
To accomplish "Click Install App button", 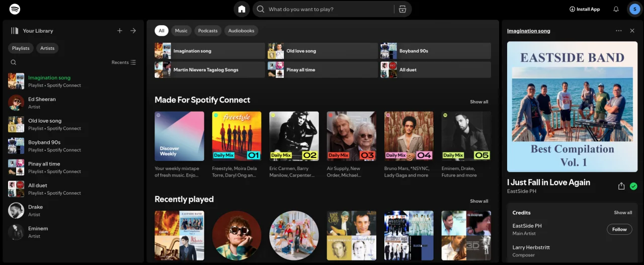I will (x=585, y=9).
